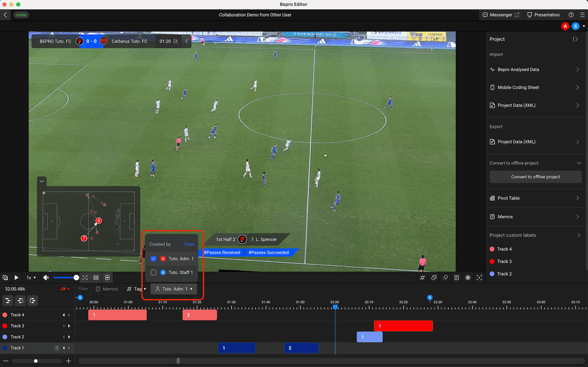Viewport: 588px width, 367px height.
Task: Collapse the Convert to offline project section
Action: 579,163
